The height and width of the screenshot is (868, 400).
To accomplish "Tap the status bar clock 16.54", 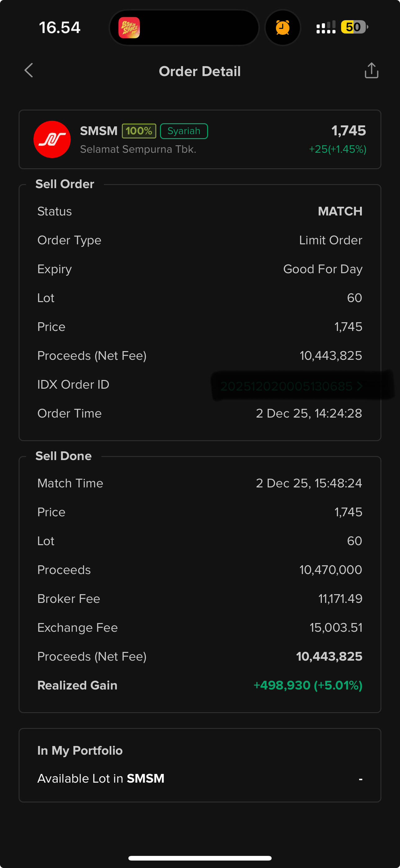I will [x=60, y=28].
